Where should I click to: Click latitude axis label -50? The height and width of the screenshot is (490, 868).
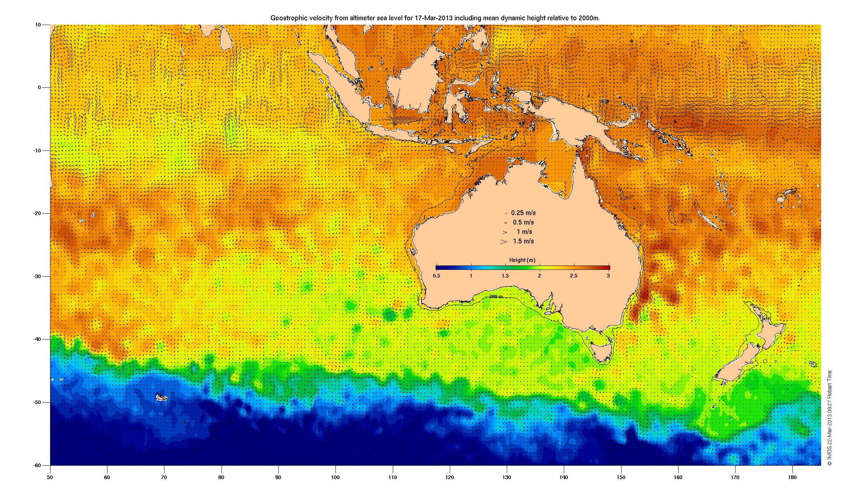[37, 402]
